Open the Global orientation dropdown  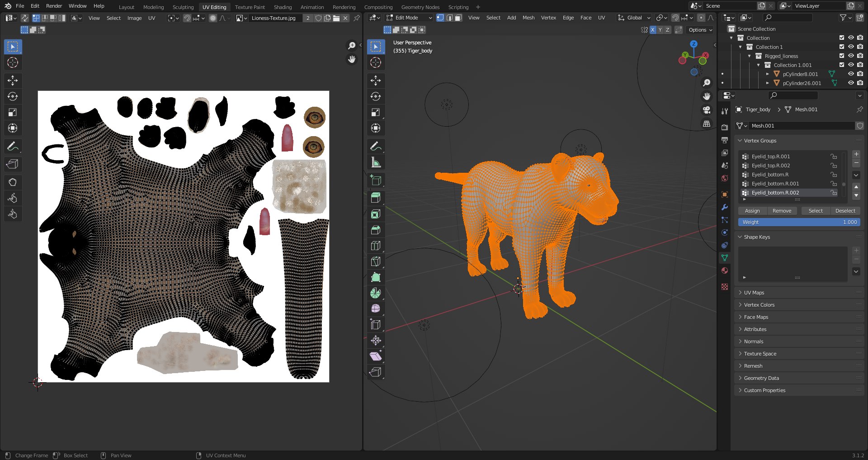[634, 18]
